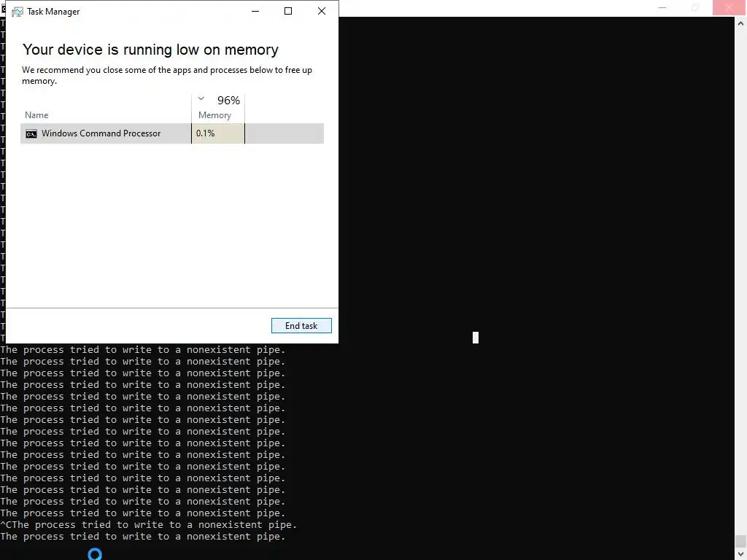
Task: Click the console scrollbar thumb
Action: [741, 542]
